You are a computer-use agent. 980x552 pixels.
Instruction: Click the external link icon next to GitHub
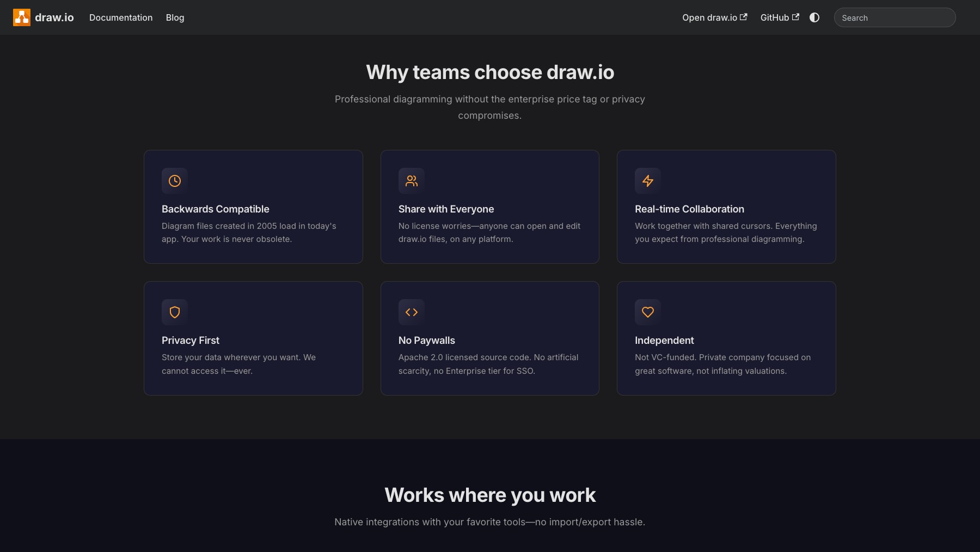tap(795, 17)
